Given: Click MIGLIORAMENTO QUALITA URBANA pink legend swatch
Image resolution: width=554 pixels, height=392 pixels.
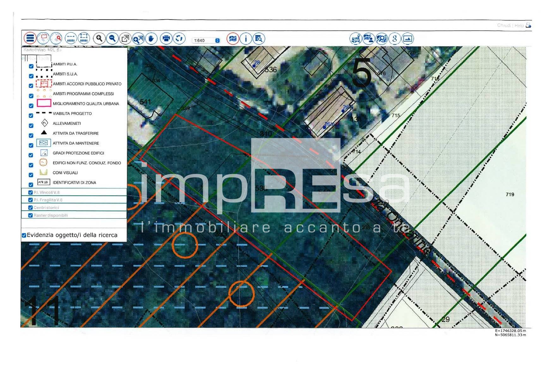Looking at the screenshot, I should 44,103.
